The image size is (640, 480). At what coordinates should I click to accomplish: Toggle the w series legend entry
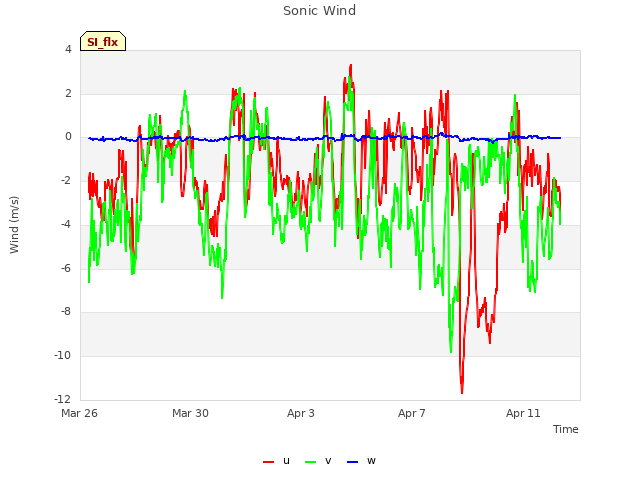click(x=361, y=461)
